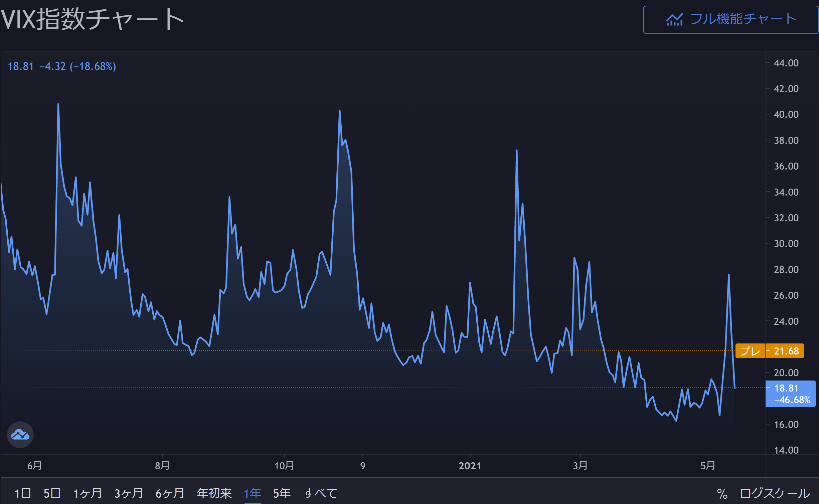Toggle the % percent scale mode

[722, 493]
